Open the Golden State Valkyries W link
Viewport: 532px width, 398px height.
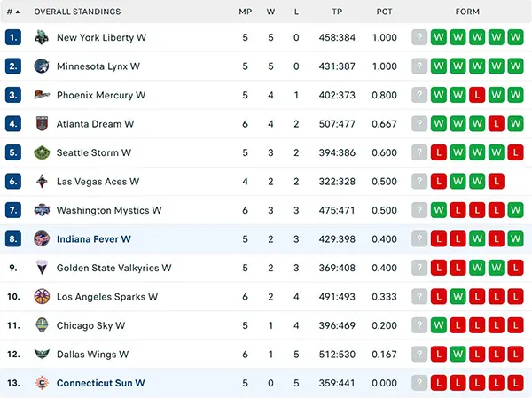113,268
